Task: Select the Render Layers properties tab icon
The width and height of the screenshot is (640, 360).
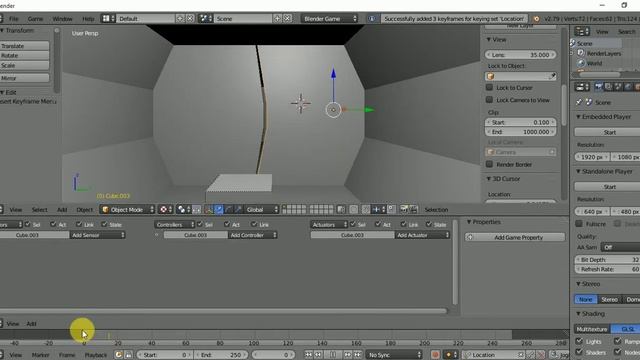Action: click(x=608, y=87)
